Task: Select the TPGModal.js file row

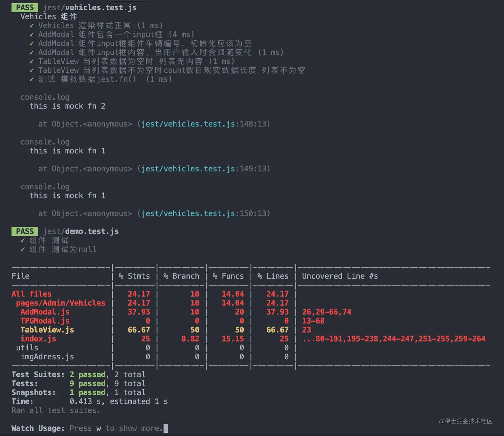Action: point(251,321)
